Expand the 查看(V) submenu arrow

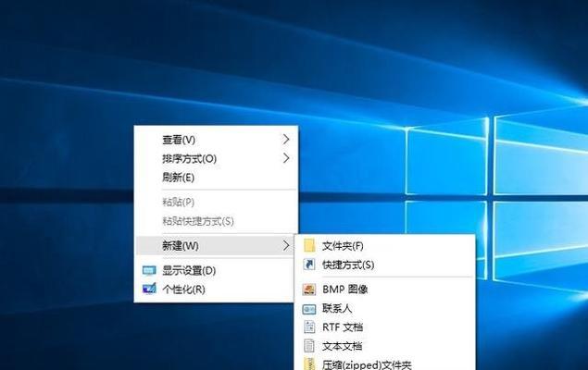click(x=286, y=140)
